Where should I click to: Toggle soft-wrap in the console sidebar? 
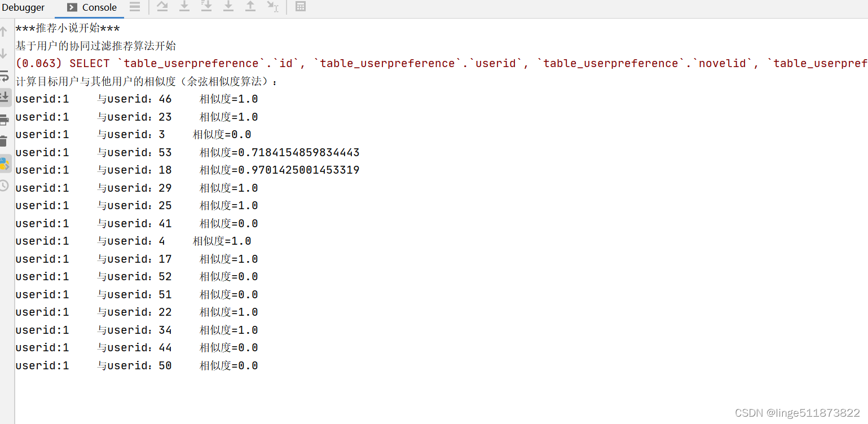click(x=5, y=76)
